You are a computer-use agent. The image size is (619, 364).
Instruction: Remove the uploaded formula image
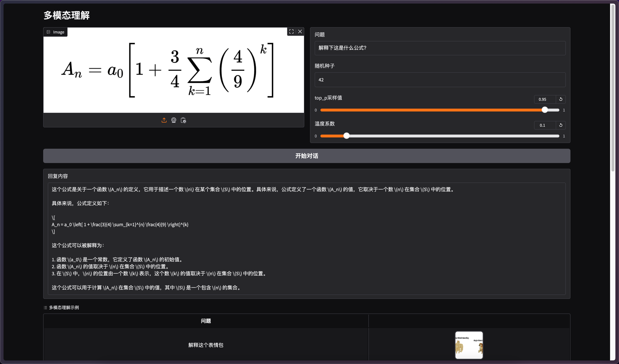[x=300, y=31]
